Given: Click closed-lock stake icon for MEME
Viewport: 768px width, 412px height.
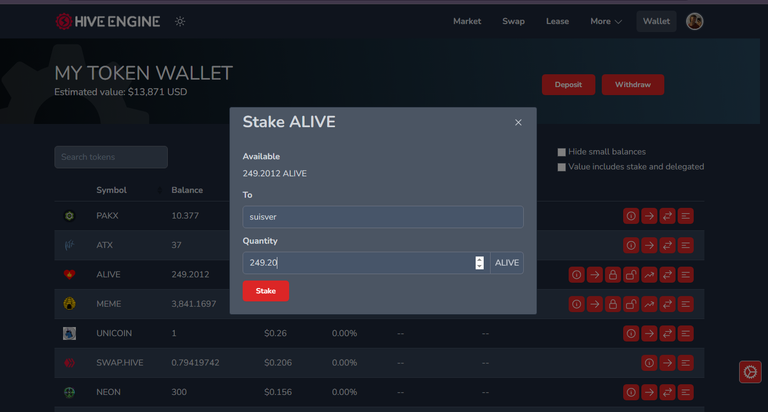Looking at the screenshot, I should [x=613, y=304].
